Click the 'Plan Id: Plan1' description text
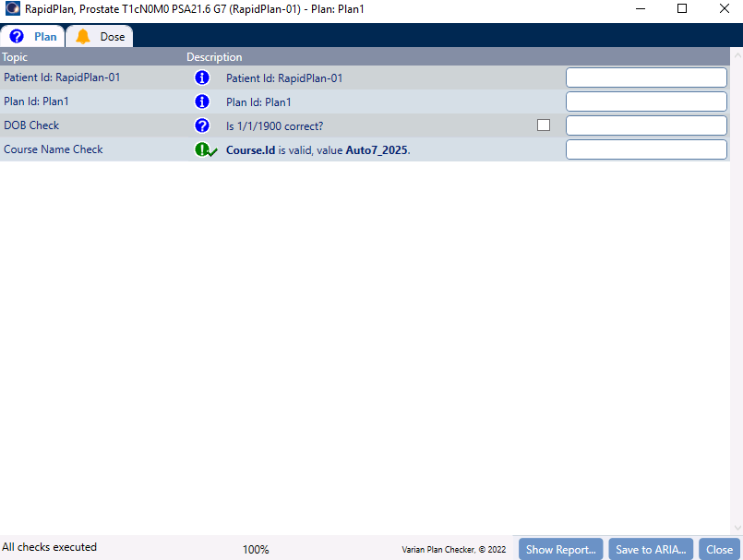 [x=258, y=102]
